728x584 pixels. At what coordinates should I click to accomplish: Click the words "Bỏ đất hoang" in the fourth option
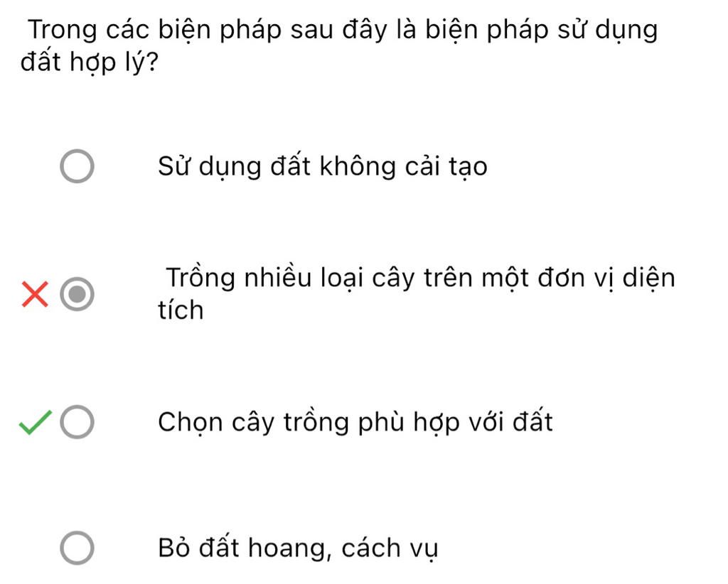245,549
